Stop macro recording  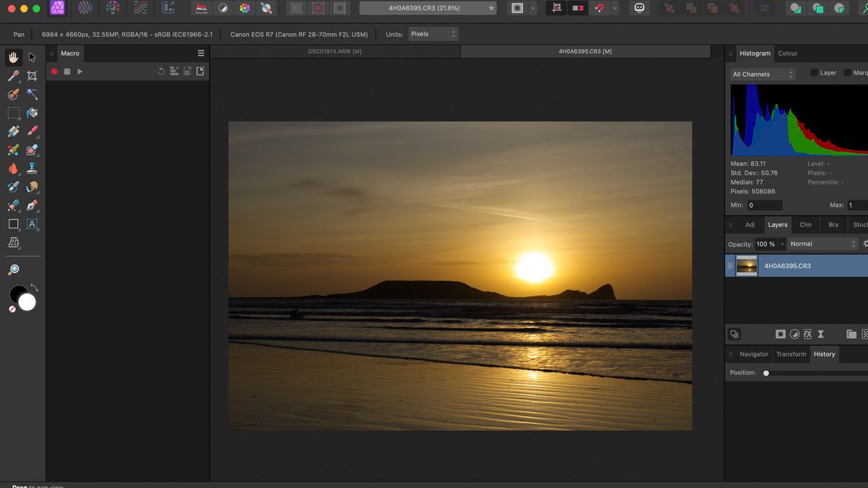[67, 72]
